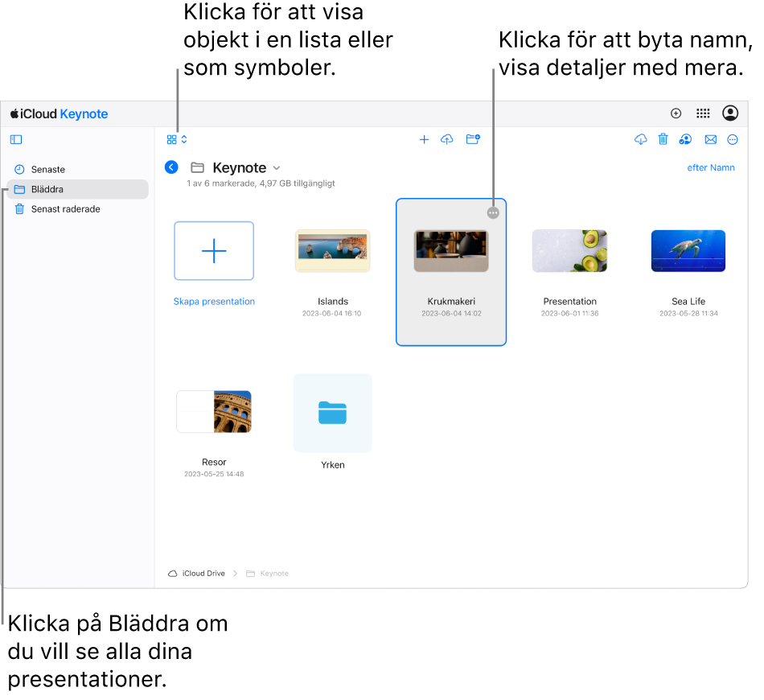The width and height of the screenshot is (764, 700).
Task: Click the date 2023-05-28 11:34
Action: [x=688, y=314]
